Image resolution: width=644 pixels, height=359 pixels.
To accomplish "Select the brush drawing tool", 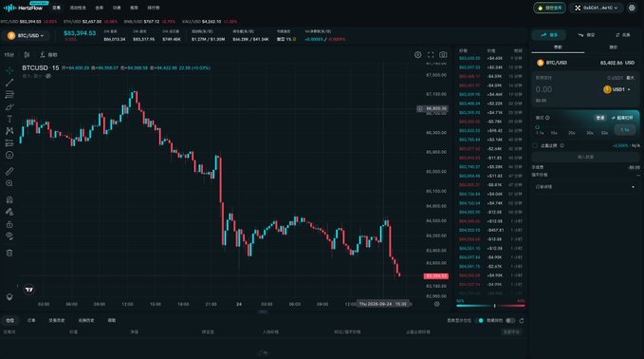I will pos(9,107).
